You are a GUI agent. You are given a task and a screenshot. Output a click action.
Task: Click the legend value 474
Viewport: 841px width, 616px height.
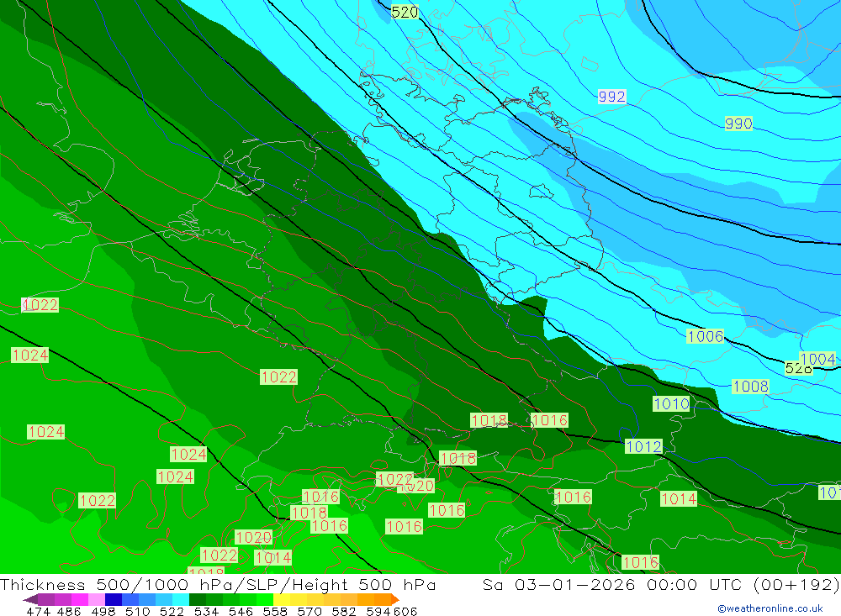37,611
